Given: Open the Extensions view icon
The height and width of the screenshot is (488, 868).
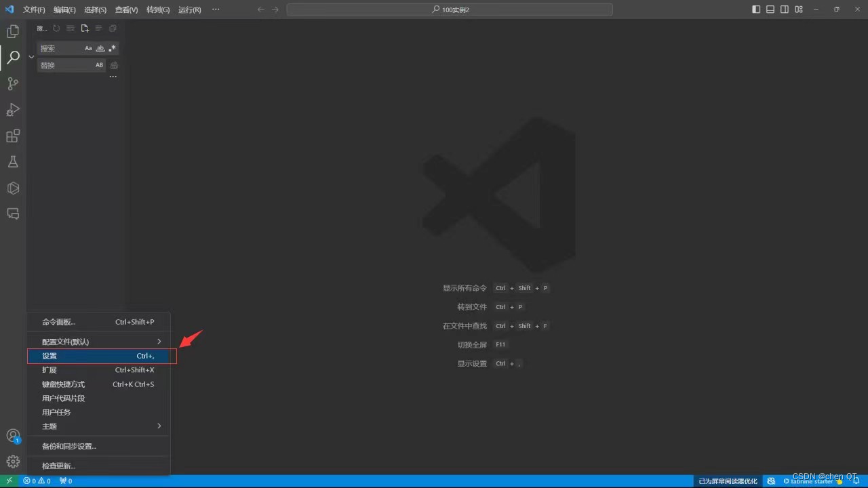Looking at the screenshot, I should pos(13,136).
